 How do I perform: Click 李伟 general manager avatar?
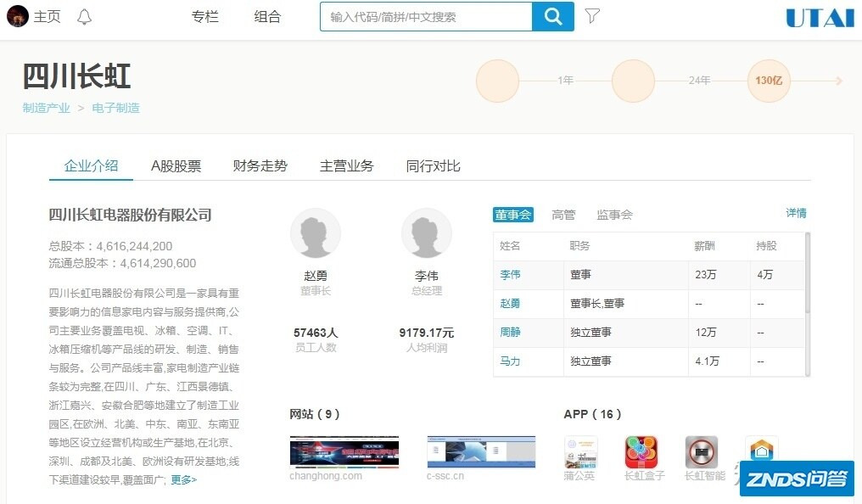[427, 233]
